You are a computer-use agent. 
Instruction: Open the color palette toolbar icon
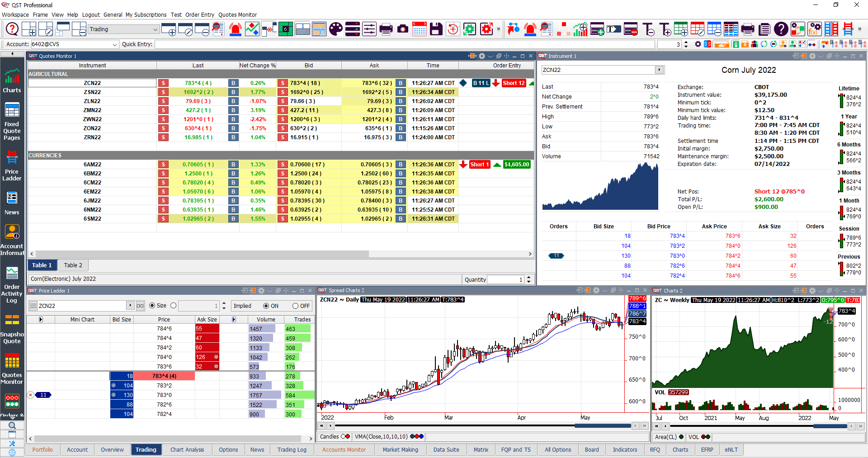335,29
